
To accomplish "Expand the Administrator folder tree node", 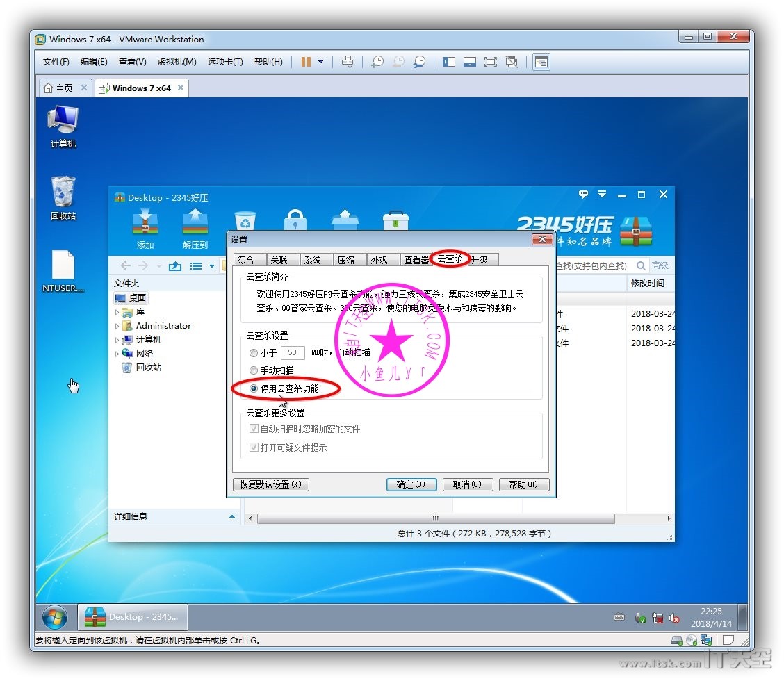I will (x=117, y=326).
